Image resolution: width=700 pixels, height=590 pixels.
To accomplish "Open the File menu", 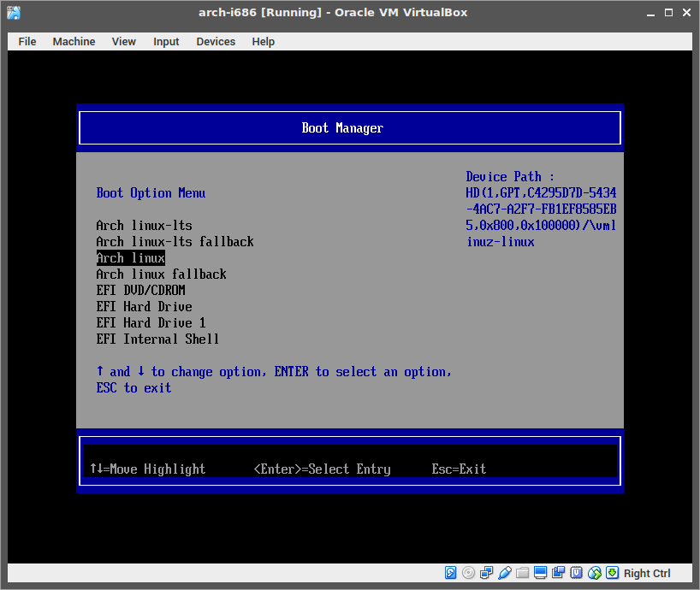I will tap(27, 42).
